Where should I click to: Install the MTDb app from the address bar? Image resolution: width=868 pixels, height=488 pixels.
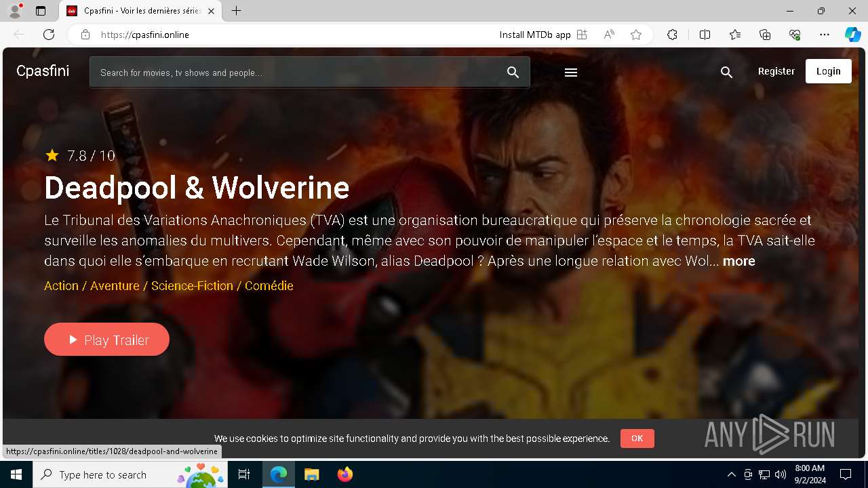tap(543, 35)
